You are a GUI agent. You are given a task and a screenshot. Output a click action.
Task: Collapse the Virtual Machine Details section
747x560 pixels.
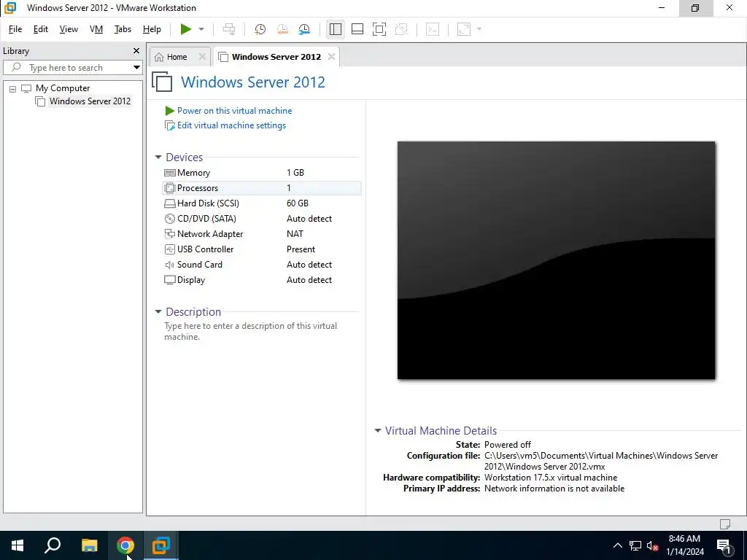pyautogui.click(x=378, y=430)
